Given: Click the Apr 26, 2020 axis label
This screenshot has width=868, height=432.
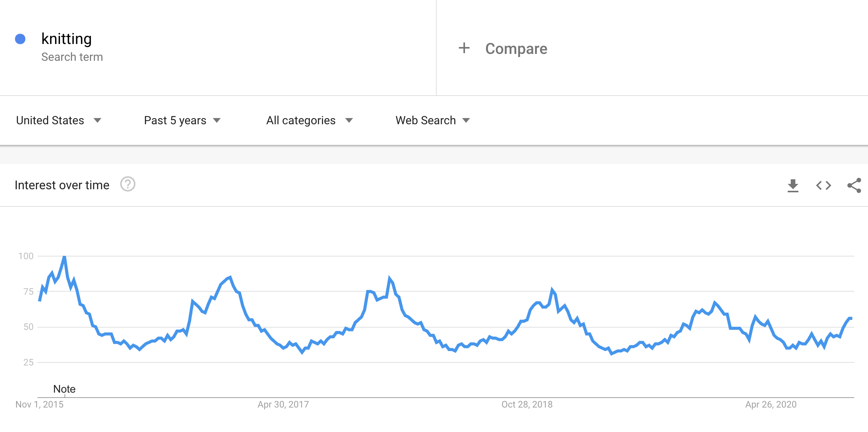Looking at the screenshot, I should (771, 404).
